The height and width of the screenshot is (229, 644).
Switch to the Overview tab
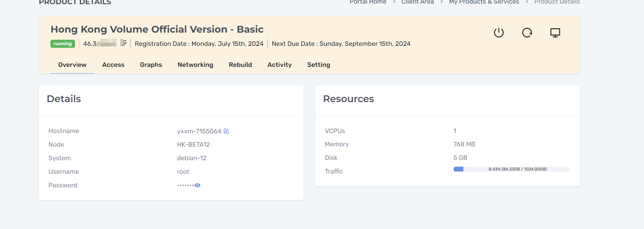72,65
